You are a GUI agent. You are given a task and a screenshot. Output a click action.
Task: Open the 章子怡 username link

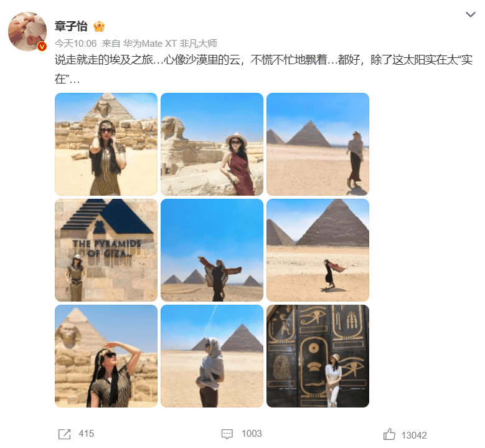coord(71,26)
